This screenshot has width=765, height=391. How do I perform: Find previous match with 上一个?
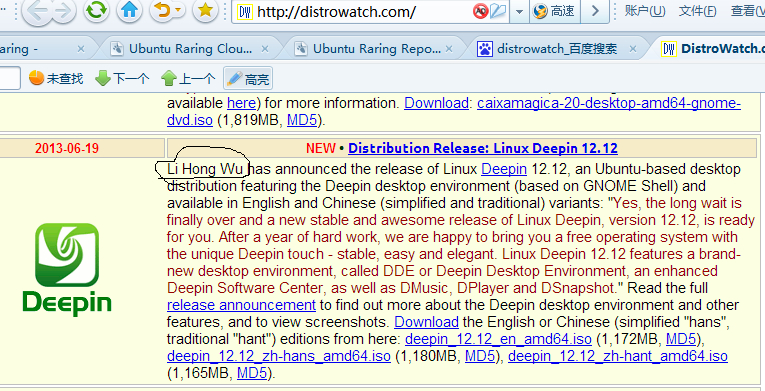(188, 78)
